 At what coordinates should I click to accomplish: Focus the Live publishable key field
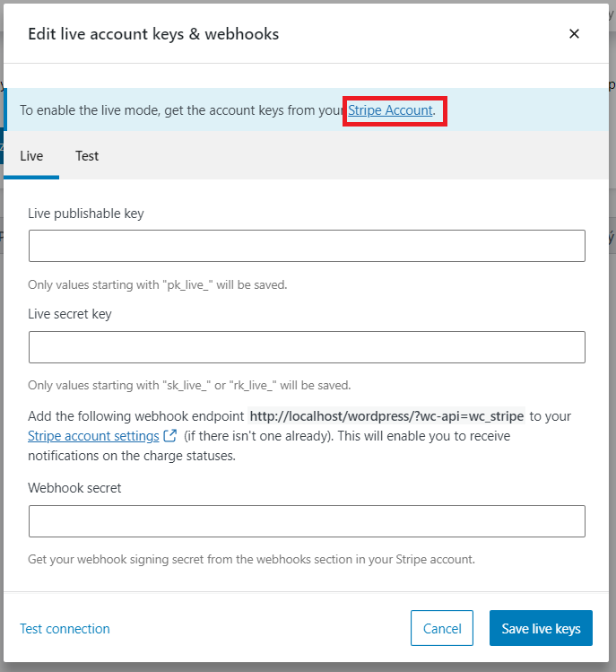307,246
